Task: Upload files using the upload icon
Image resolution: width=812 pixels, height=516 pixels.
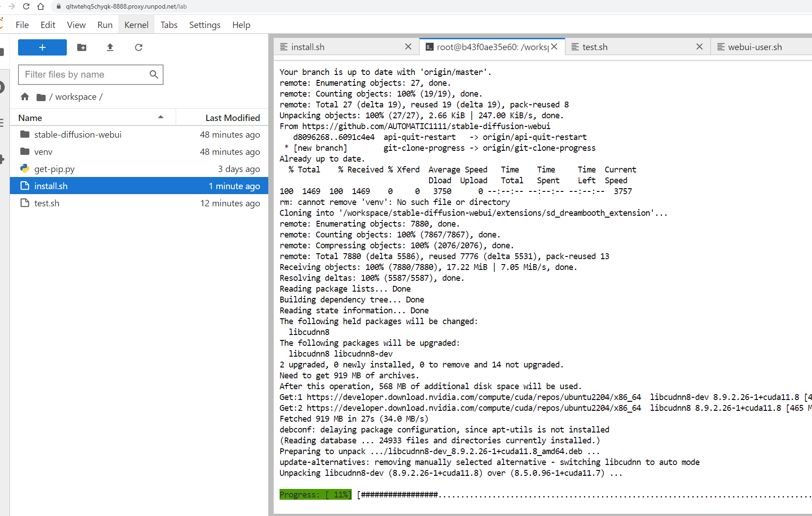Action: click(110, 47)
